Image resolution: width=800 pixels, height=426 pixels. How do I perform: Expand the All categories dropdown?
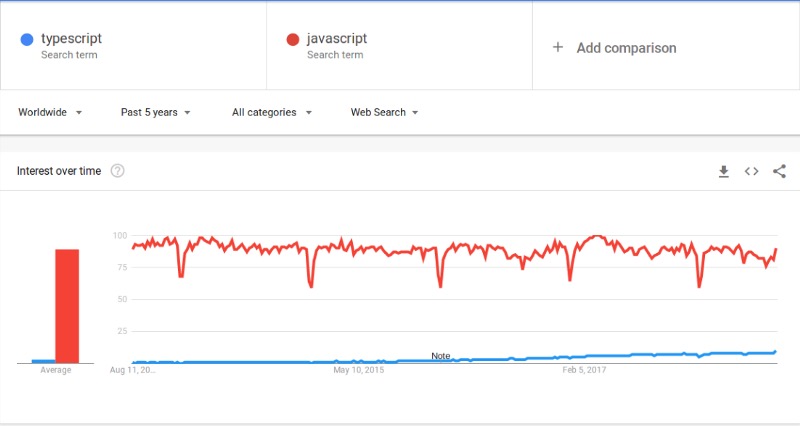[272, 112]
